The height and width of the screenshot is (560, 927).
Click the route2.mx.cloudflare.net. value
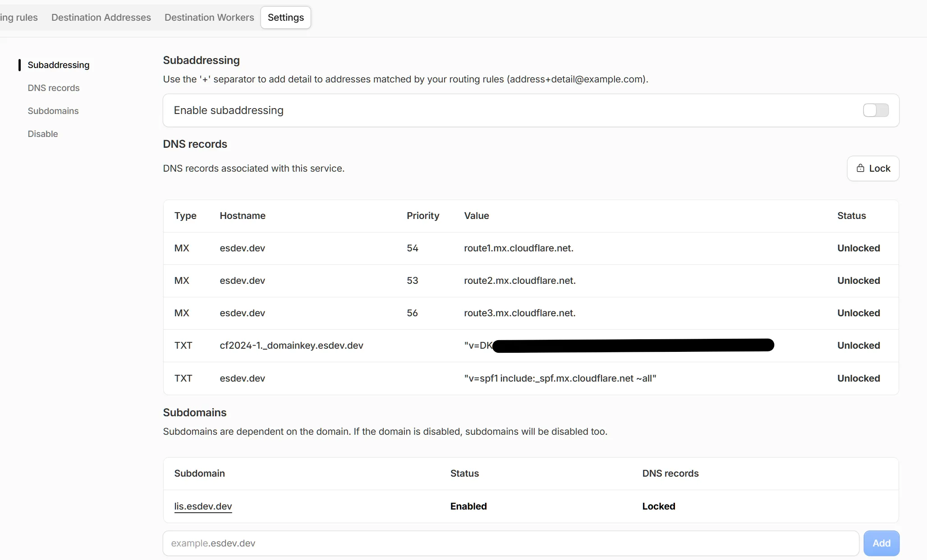[520, 281]
